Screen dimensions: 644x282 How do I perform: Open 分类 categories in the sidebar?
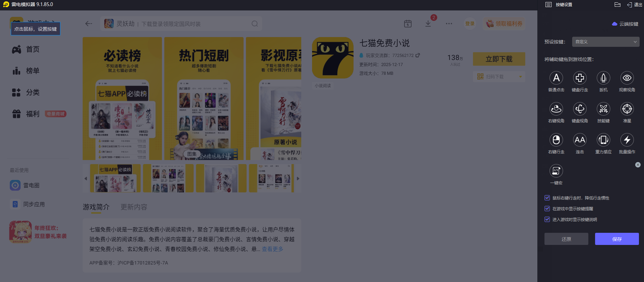pos(26,93)
